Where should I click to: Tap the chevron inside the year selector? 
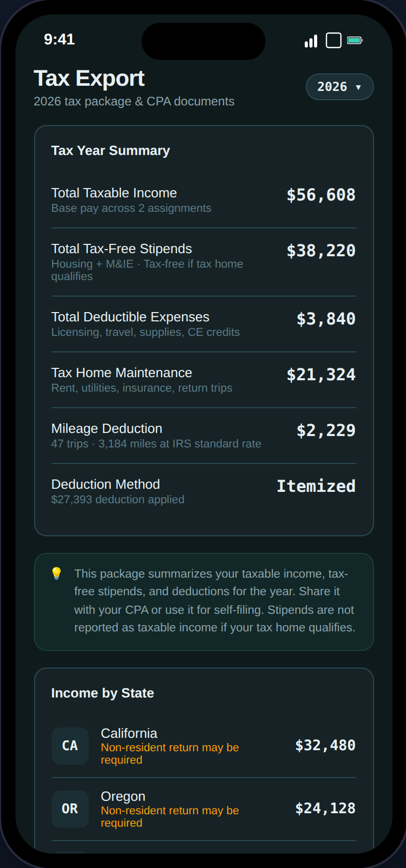(x=358, y=87)
